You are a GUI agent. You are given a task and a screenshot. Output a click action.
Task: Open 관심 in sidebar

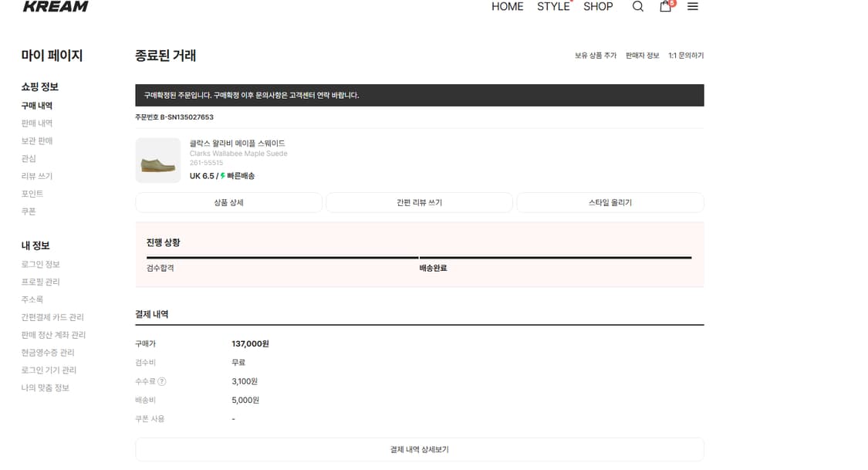click(x=29, y=159)
